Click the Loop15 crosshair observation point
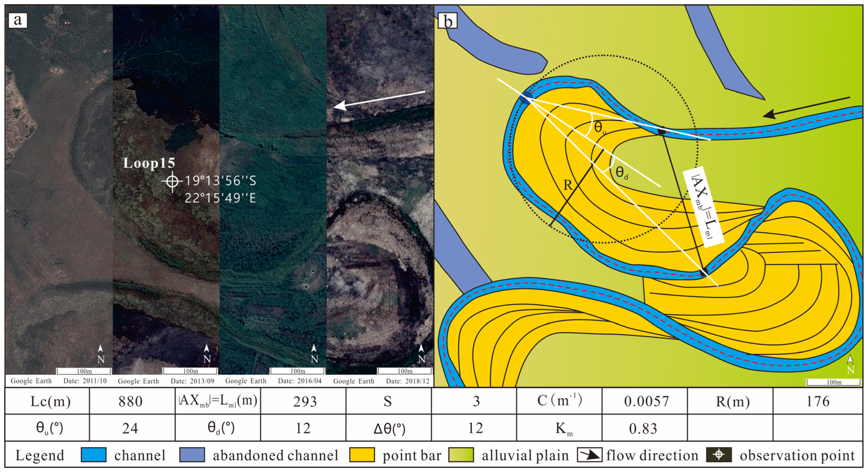Viewport: 868px width, 473px height. 172,181
